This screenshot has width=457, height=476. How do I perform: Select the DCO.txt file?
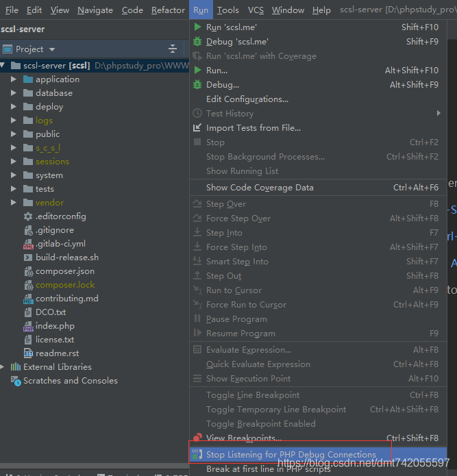click(x=51, y=312)
